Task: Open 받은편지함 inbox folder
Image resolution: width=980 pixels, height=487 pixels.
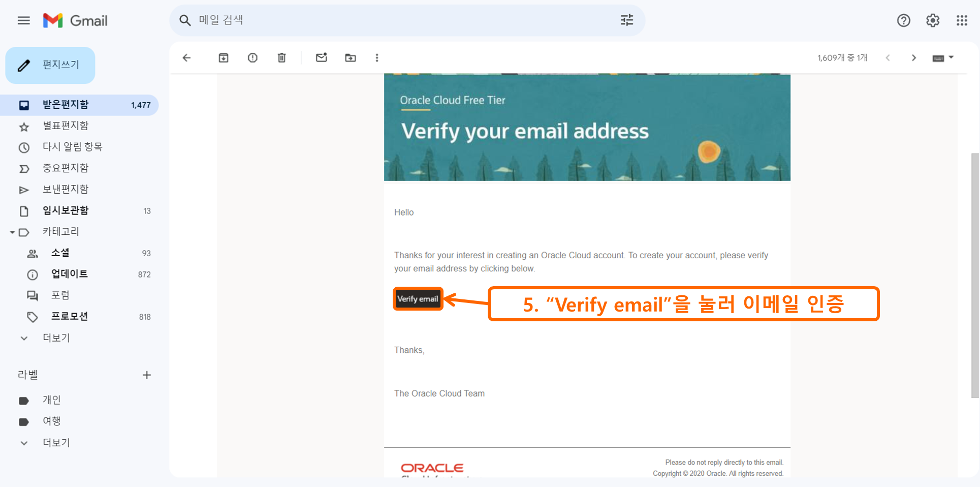Action: tap(79, 105)
